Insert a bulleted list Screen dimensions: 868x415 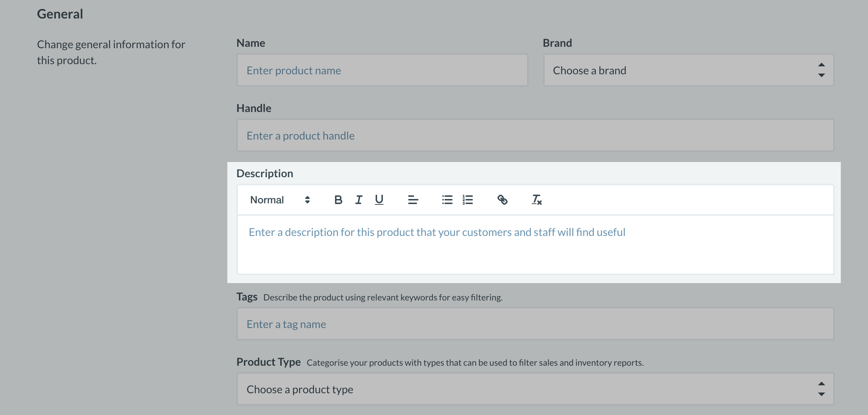point(447,200)
